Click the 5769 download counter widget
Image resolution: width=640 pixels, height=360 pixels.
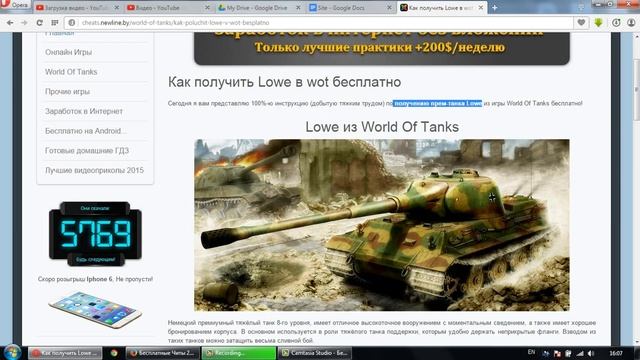point(95,233)
